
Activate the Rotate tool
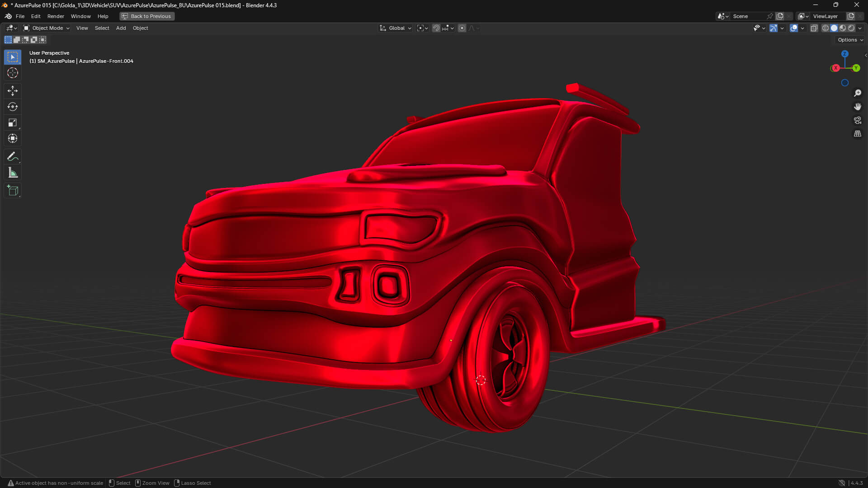(x=12, y=107)
